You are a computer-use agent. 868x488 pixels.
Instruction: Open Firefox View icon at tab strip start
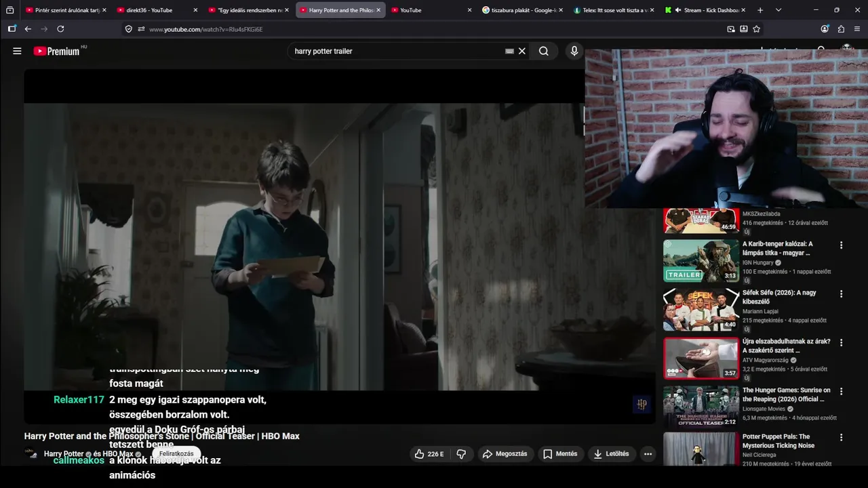click(9, 10)
